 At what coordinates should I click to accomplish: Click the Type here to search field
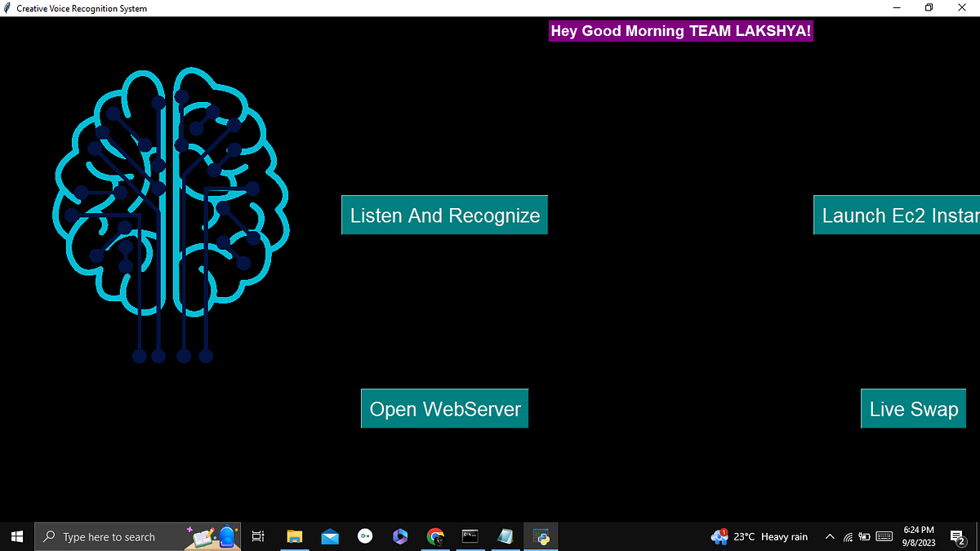click(x=122, y=536)
